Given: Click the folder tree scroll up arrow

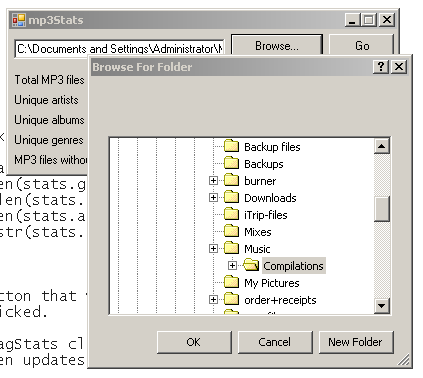Looking at the screenshot, I should click(382, 146).
